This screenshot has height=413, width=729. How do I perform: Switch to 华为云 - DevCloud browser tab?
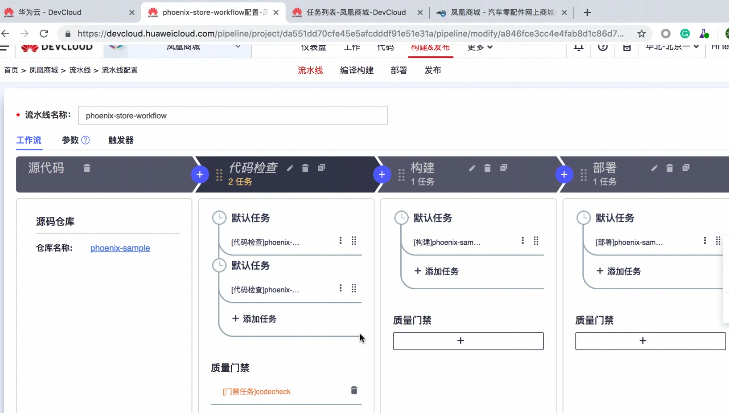coord(70,13)
